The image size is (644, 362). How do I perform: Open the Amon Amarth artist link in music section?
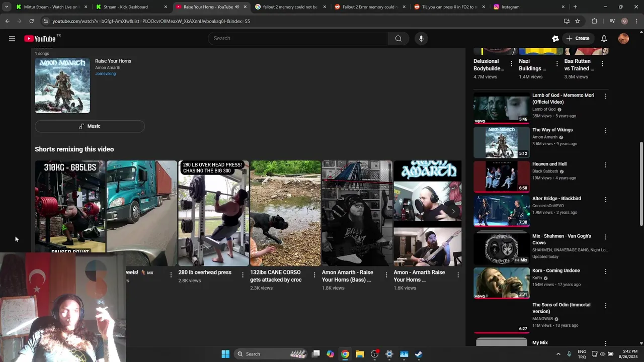108,68
